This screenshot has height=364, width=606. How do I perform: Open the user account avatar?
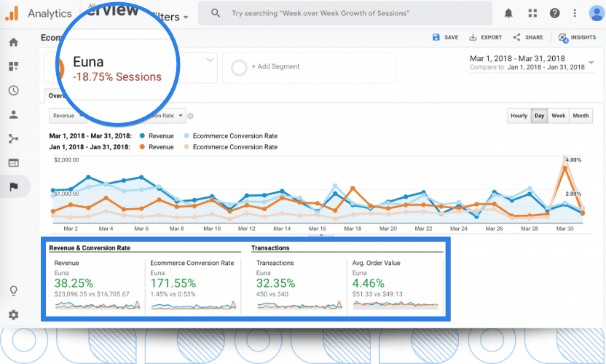click(x=597, y=13)
